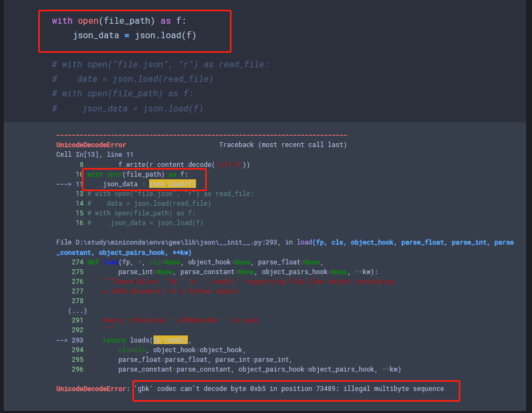Click file path 'D:\study\miniconda\envs\gee\lib\json\__init__.py:293'
The height and width of the screenshot is (413, 532).
point(176,242)
